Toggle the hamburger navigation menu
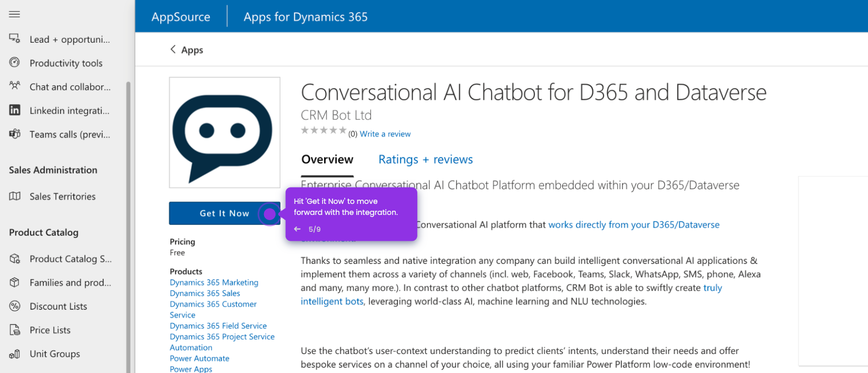The width and height of the screenshot is (868, 373). (15, 14)
